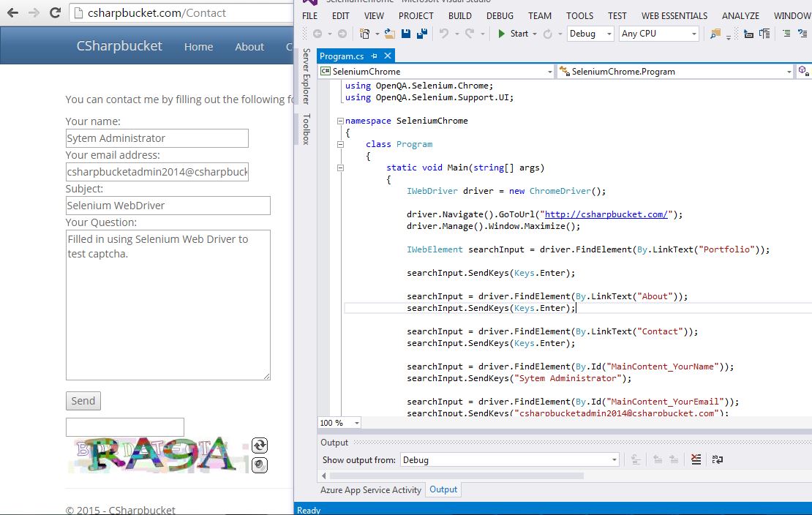Open the Start button dropdown arrow
Screen dimensions: 812x515
535,34
